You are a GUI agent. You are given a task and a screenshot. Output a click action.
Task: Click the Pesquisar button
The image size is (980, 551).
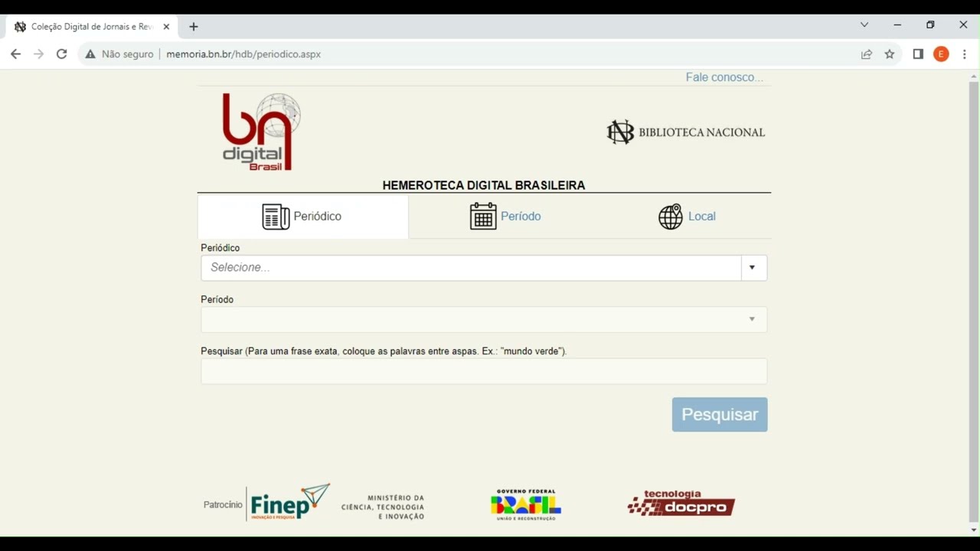click(x=720, y=414)
